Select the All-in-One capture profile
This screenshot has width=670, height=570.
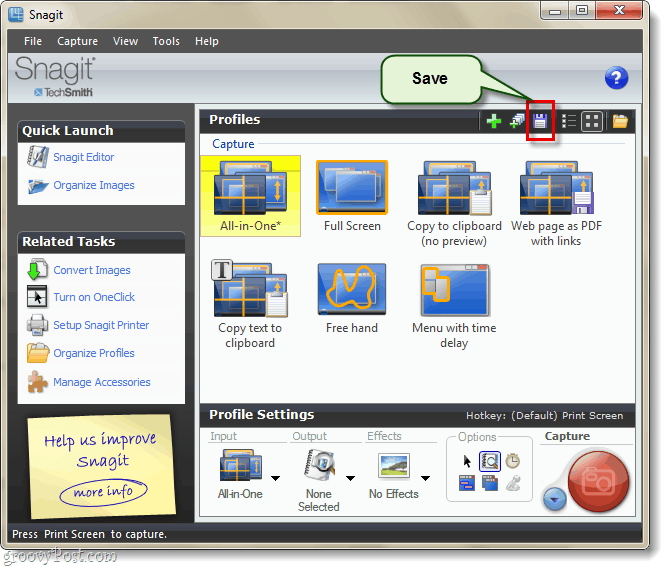[250, 196]
